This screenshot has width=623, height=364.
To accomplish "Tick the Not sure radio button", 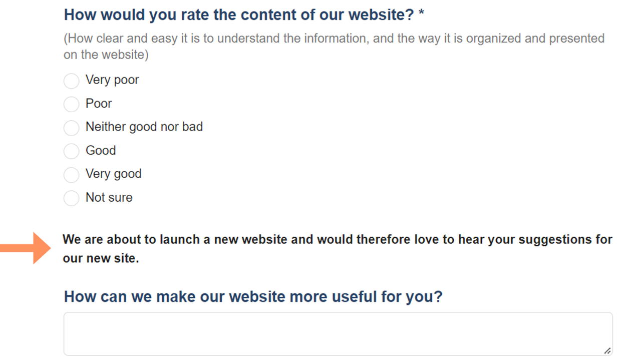I will tap(72, 198).
